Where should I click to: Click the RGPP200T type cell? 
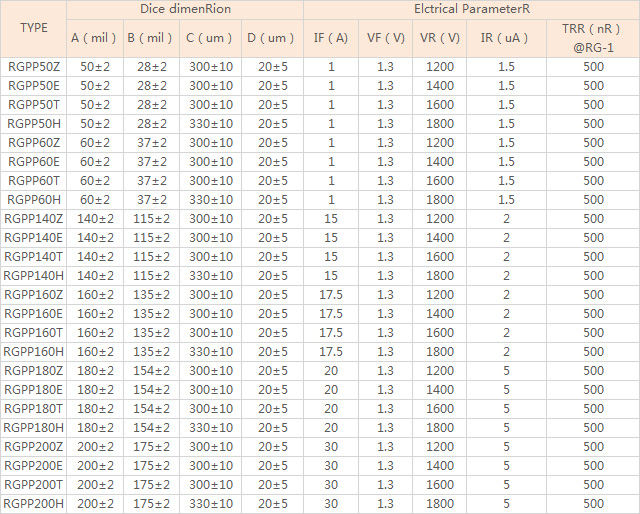point(34,484)
